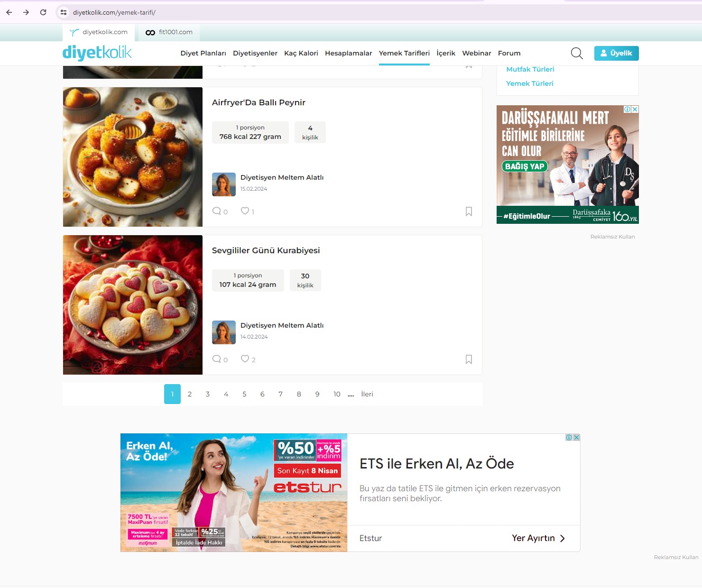This screenshot has height=588, width=702.
Task: Switch to the fit1001.com tab
Action: pos(169,32)
